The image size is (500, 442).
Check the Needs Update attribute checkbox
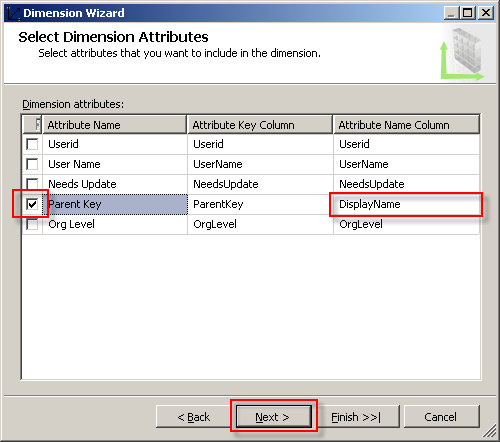tap(32, 184)
